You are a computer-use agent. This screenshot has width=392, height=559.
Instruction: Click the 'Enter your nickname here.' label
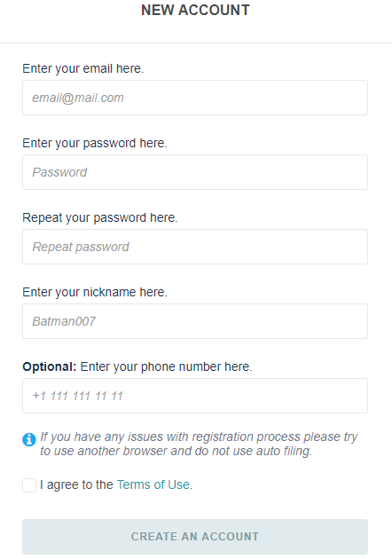(95, 292)
